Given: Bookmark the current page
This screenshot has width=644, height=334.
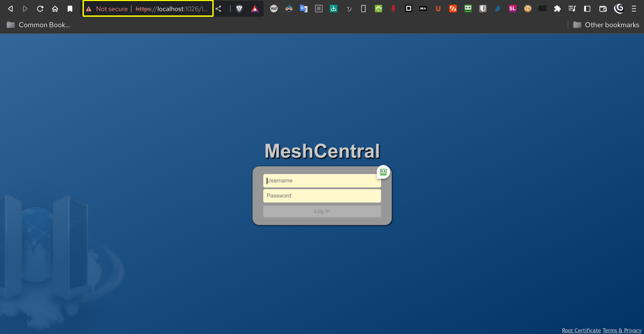Looking at the screenshot, I should (x=70, y=9).
